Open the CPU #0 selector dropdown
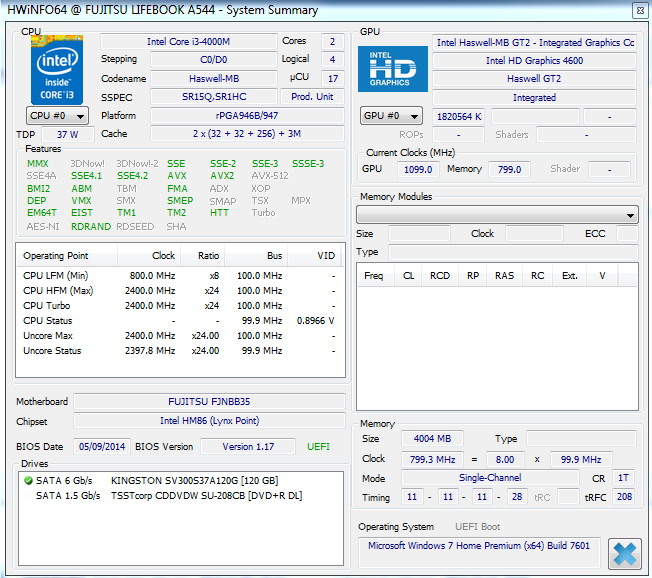652x578 pixels. click(x=57, y=116)
